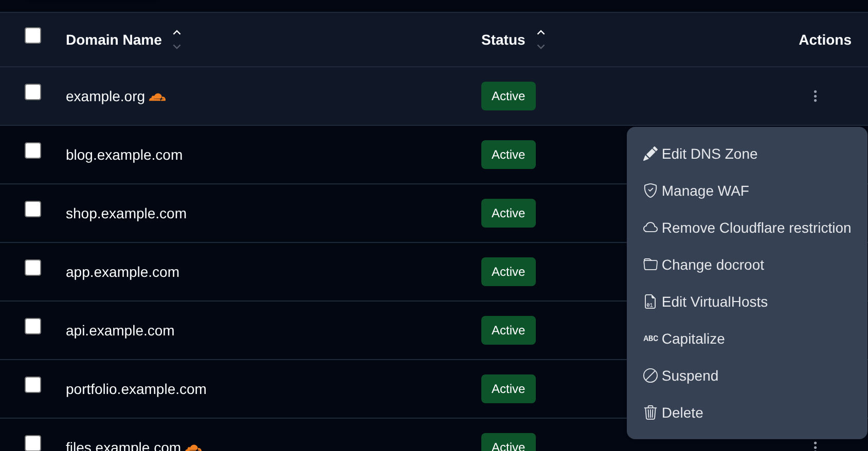Screen dimensions: 868x451
Task: Click the pencil icon for Edit DNS Zone
Action: [x=650, y=154]
